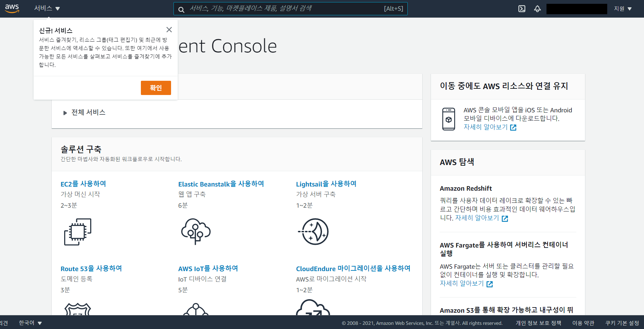
Task: Open the EC2를 사용하여 link
Action: point(83,184)
